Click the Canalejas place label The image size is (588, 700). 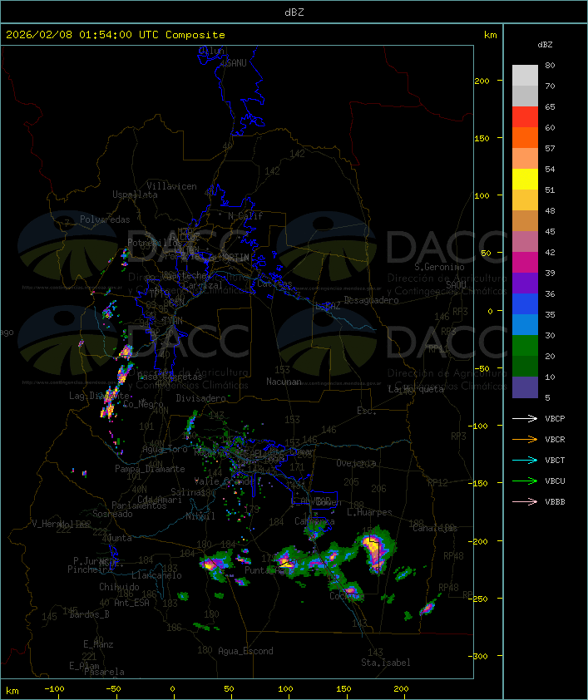(435, 528)
